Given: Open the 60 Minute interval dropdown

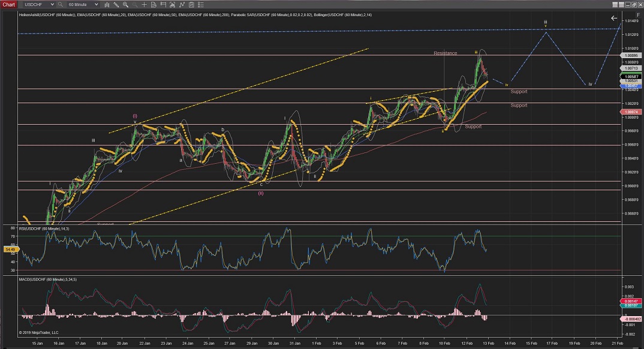Looking at the screenshot, I should coord(83,5).
